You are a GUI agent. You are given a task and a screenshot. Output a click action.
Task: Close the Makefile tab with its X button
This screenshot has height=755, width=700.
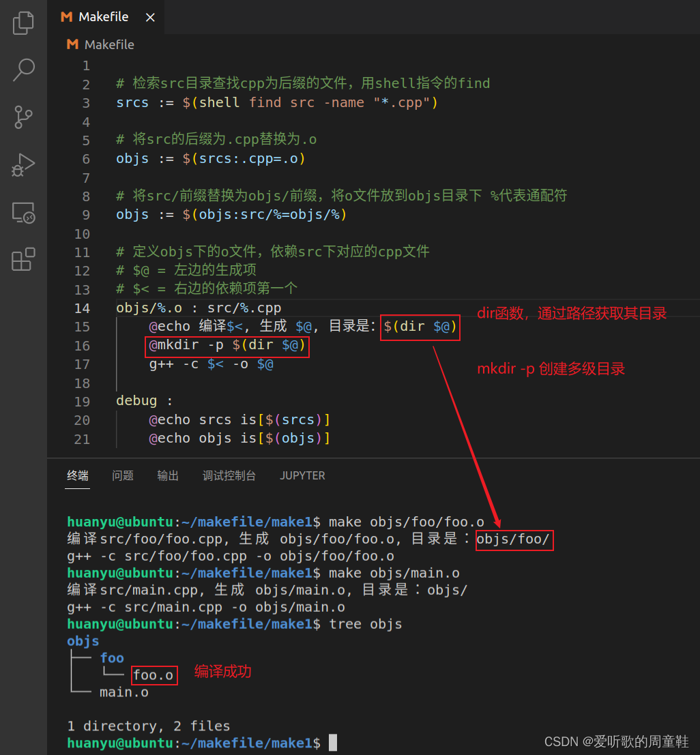(x=150, y=17)
